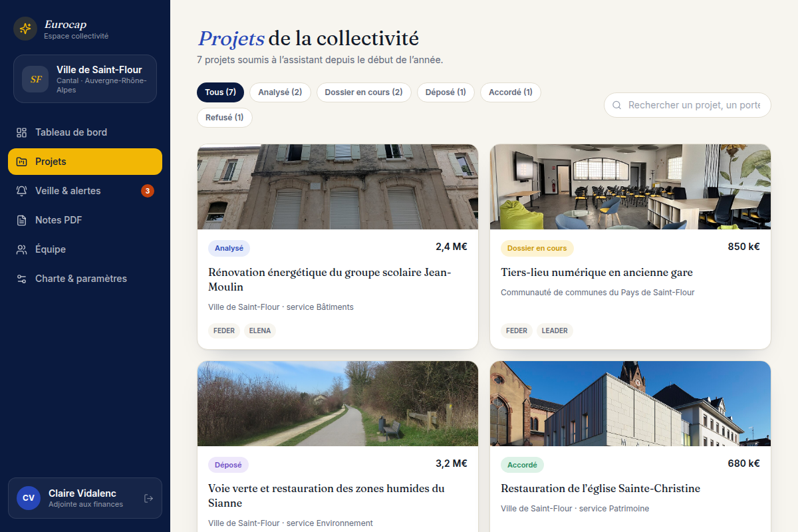Open Tableau de bord in sidebar

coord(85,132)
